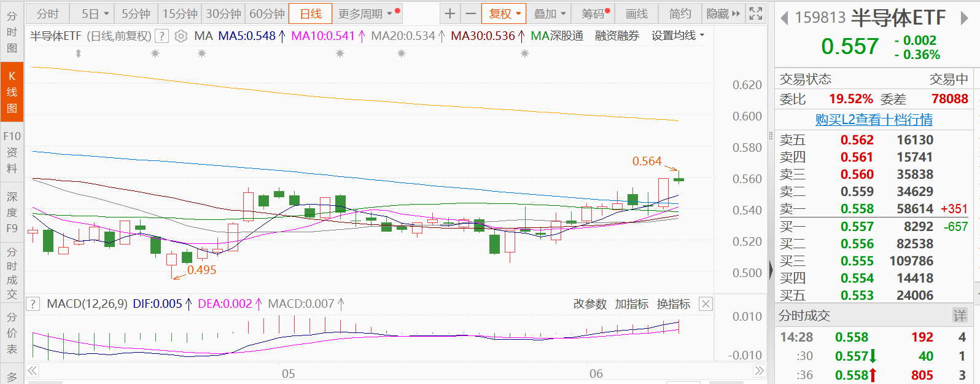Click 改参数 button in MACD panel
Image resolution: width=980 pixels, height=384 pixels.
point(589,304)
